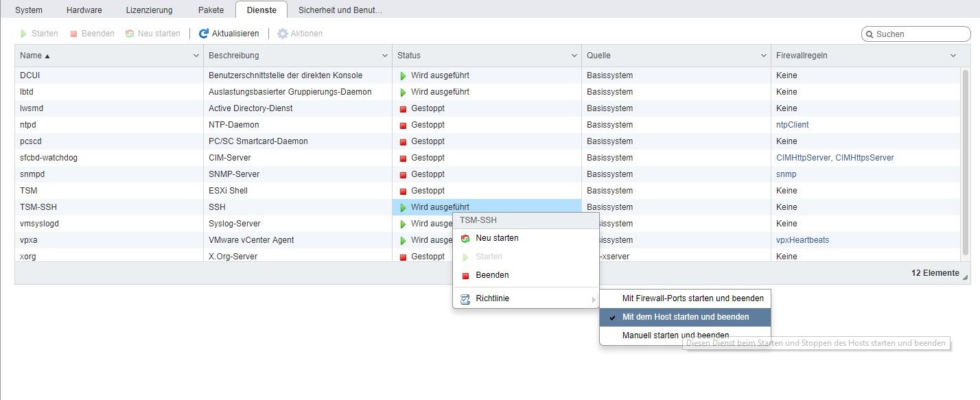980x400 pixels.
Task: Click the Neu starten icon in context menu
Action: coord(465,238)
